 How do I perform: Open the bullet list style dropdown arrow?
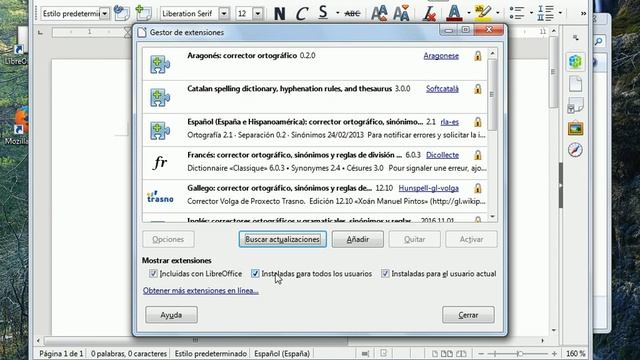coord(531,13)
